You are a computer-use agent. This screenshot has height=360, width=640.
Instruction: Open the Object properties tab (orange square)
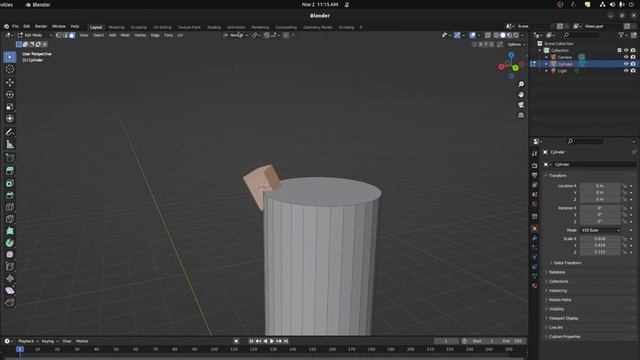tap(535, 229)
